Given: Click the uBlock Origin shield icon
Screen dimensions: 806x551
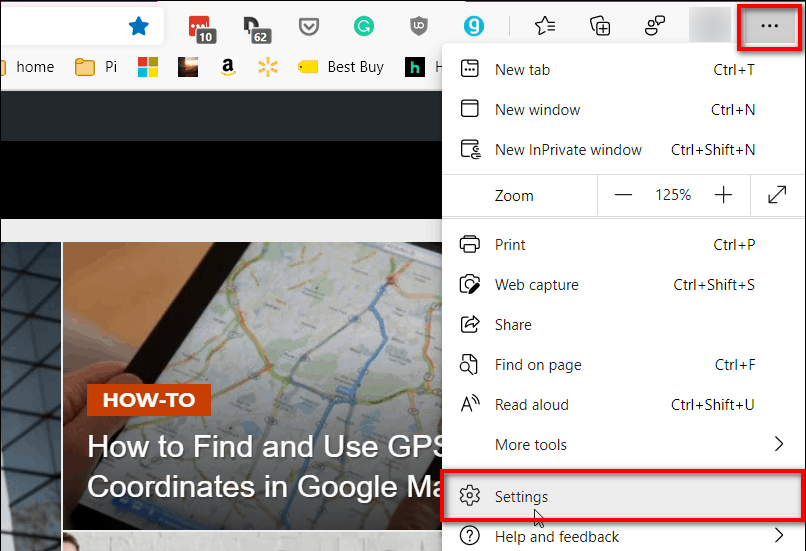Looking at the screenshot, I should point(419,26).
